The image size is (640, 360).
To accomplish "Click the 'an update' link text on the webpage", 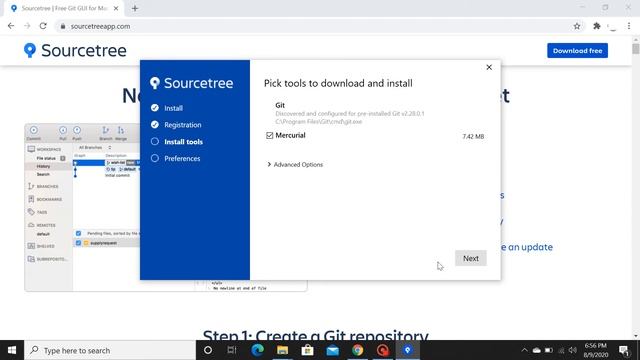I will [530, 247].
